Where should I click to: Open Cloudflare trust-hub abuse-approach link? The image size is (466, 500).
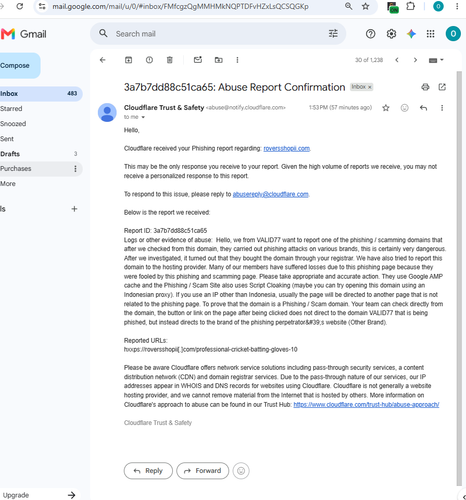pyautogui.click(x=366, y=405)
